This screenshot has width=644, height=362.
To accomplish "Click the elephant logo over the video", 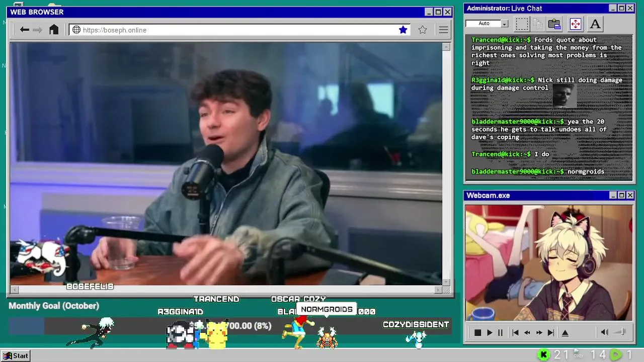I will 44,258.
